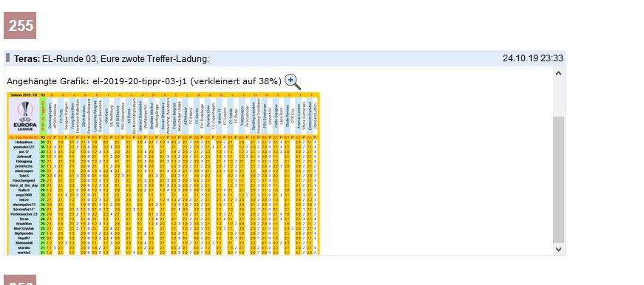The height and width of the screenshot is (285, 644).
Task: Click the post title 'EL-Runde 03, Eure zwote Treffer-Ladung:'
Action: point(126,59)
